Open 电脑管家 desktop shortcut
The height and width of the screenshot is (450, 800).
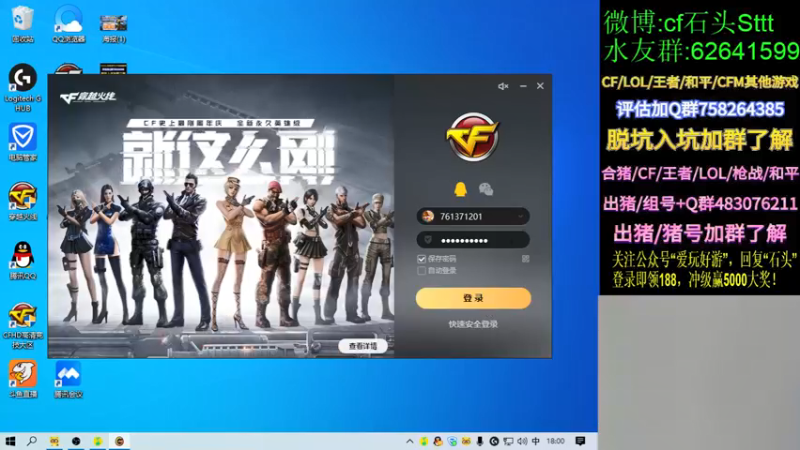[22, 141]
